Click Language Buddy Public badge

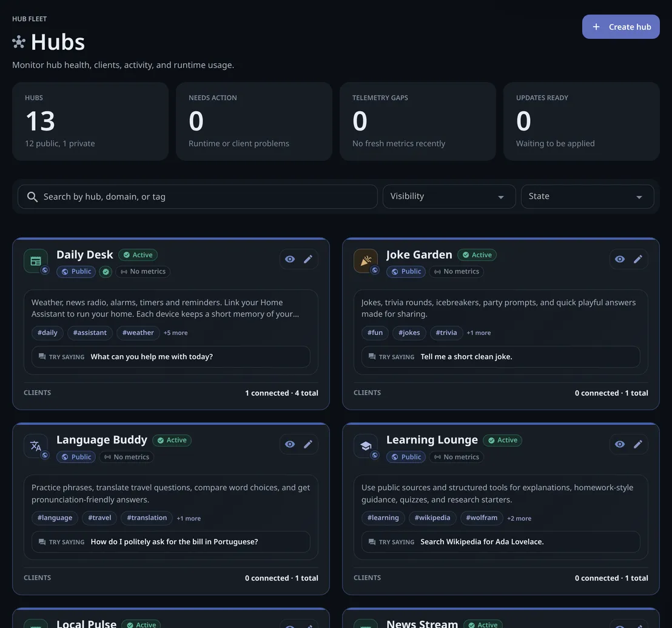(x=76, y=457)
